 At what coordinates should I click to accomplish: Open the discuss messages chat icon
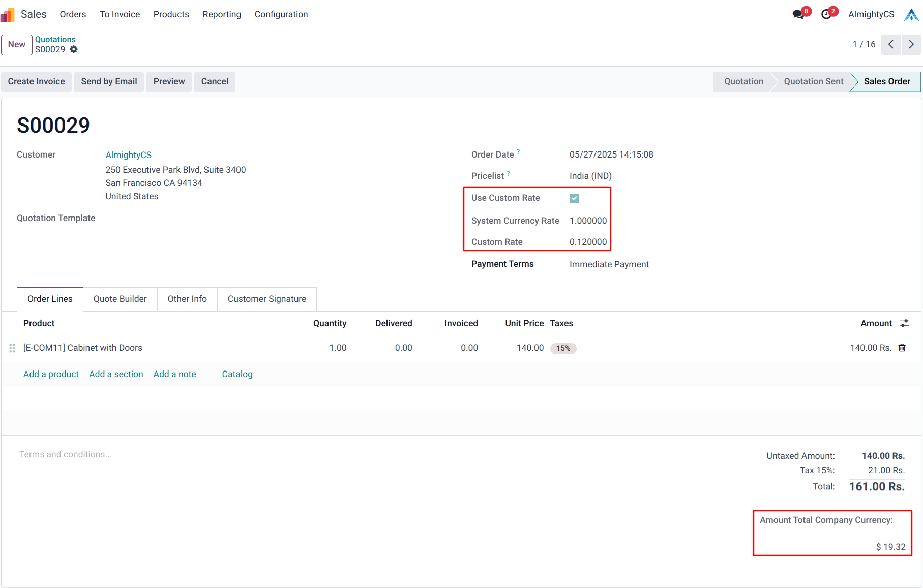pos(798,14)
